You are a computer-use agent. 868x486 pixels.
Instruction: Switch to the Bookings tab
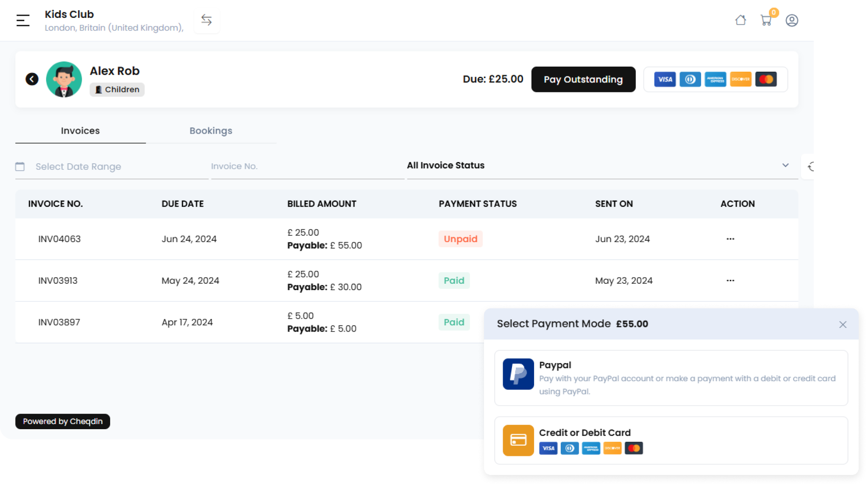tap(211, 131)
